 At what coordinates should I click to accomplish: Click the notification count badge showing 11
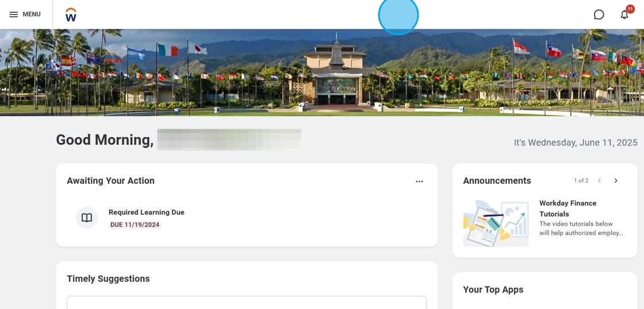(x=630, y=9)
